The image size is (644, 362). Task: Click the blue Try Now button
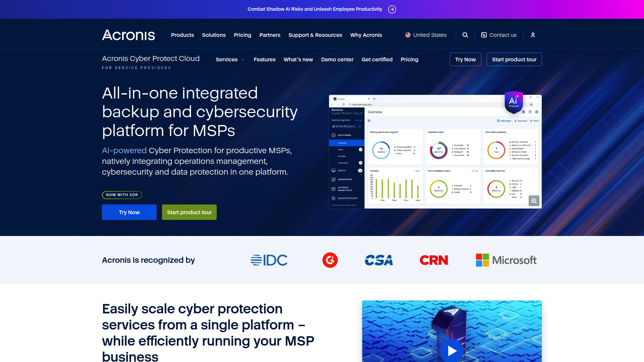pos(129,212)
